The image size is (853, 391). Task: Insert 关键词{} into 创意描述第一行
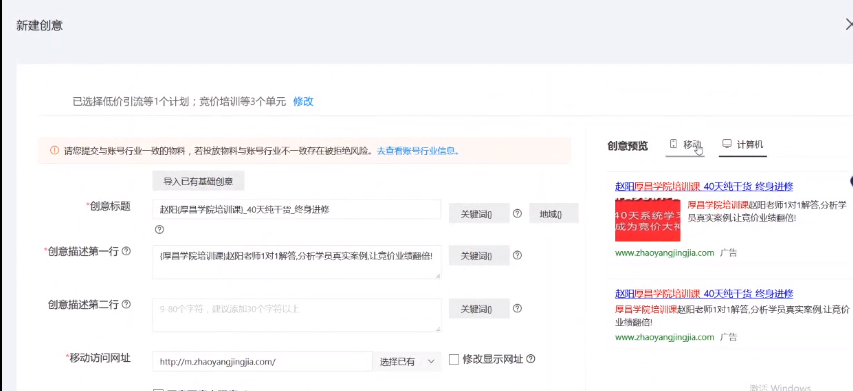tap(479, 256)
